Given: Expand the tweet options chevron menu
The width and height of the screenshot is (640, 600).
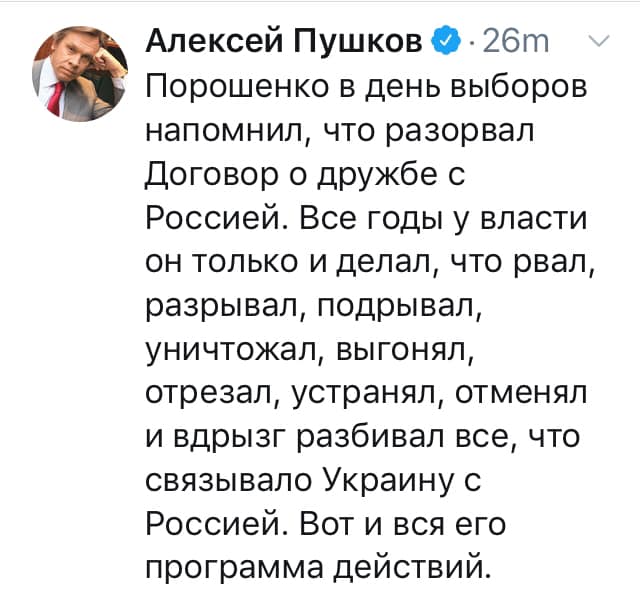Looking at the screenshot, I should tap(598, 41).
